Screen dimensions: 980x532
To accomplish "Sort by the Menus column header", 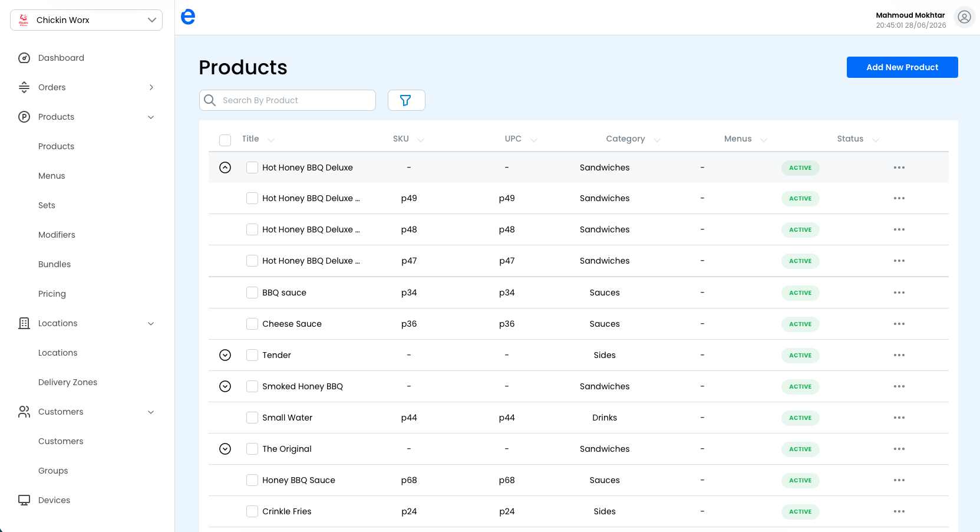I will 745,139.
